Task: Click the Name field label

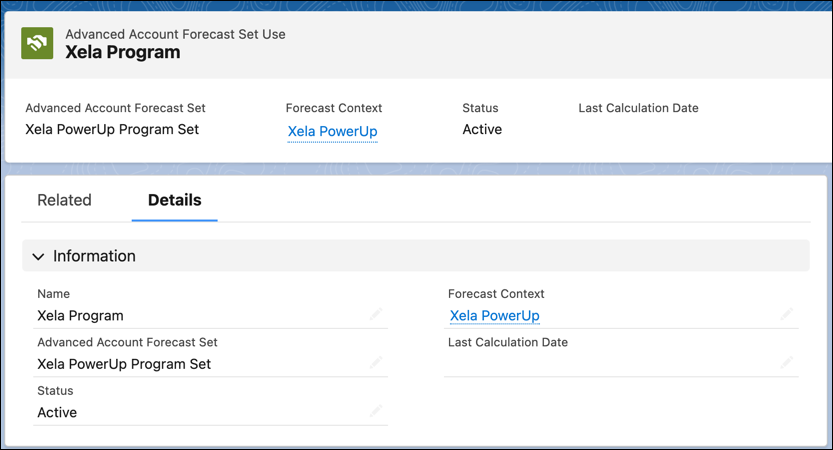Action: pyautogui.click(x=53, y=294)
